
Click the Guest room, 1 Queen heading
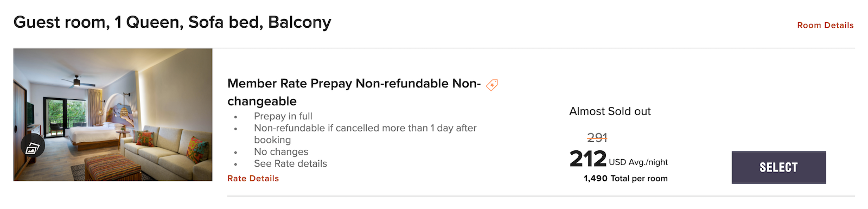tap(172, 22)
